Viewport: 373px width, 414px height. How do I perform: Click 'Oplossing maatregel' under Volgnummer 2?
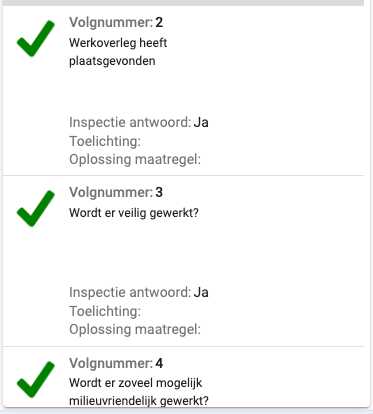coord(135,159)
